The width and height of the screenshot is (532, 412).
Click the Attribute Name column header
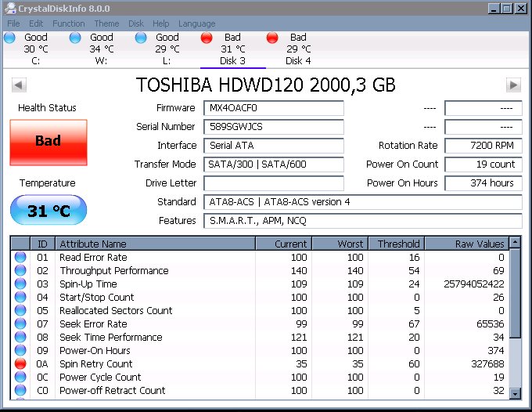click(x=156, y=244)
